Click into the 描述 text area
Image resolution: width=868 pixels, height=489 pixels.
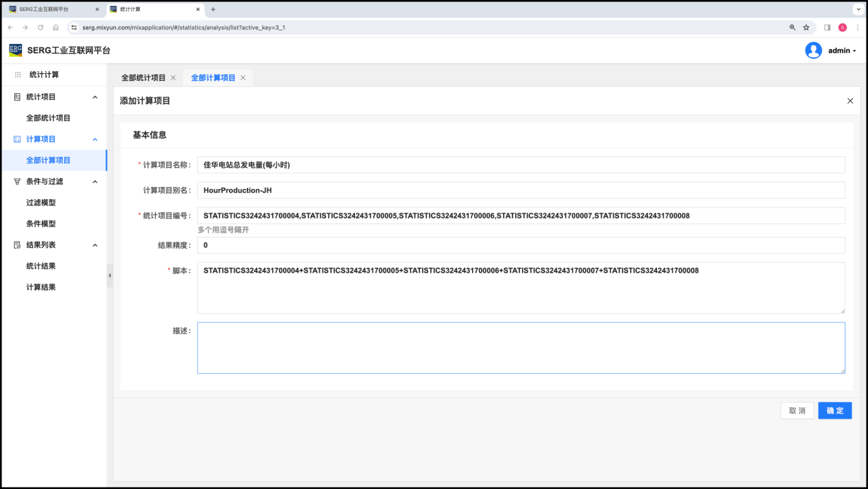(x=521, y=348)
